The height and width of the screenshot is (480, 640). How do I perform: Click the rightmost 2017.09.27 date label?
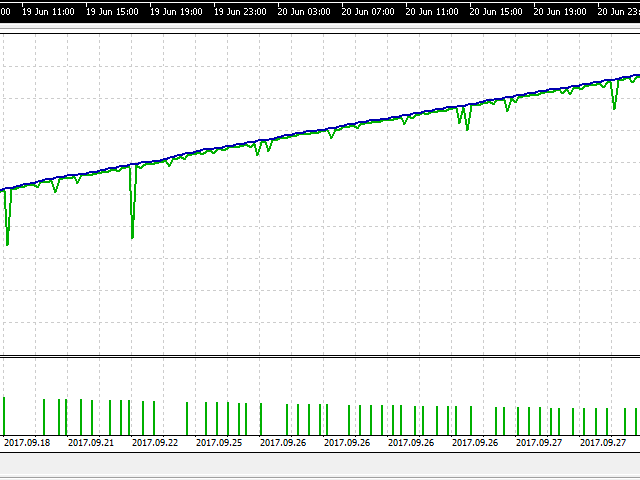[x=603, y=441]
